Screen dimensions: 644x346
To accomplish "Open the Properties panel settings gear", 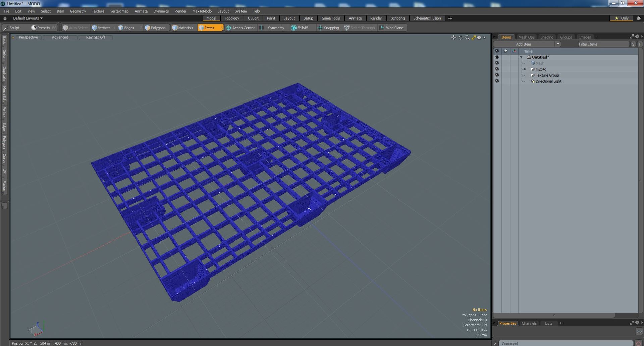I will 637,323.
